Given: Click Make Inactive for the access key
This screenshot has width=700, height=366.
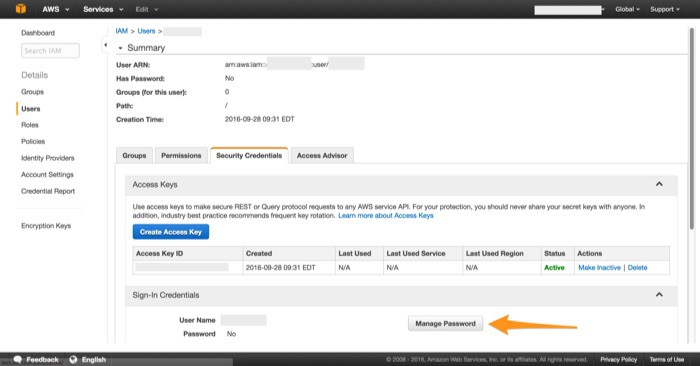Looking at the screenshot, I should pos(600,267).
